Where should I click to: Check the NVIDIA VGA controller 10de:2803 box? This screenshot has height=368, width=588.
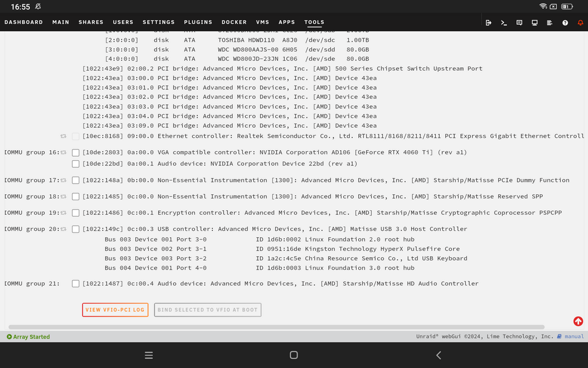point(75,152)
